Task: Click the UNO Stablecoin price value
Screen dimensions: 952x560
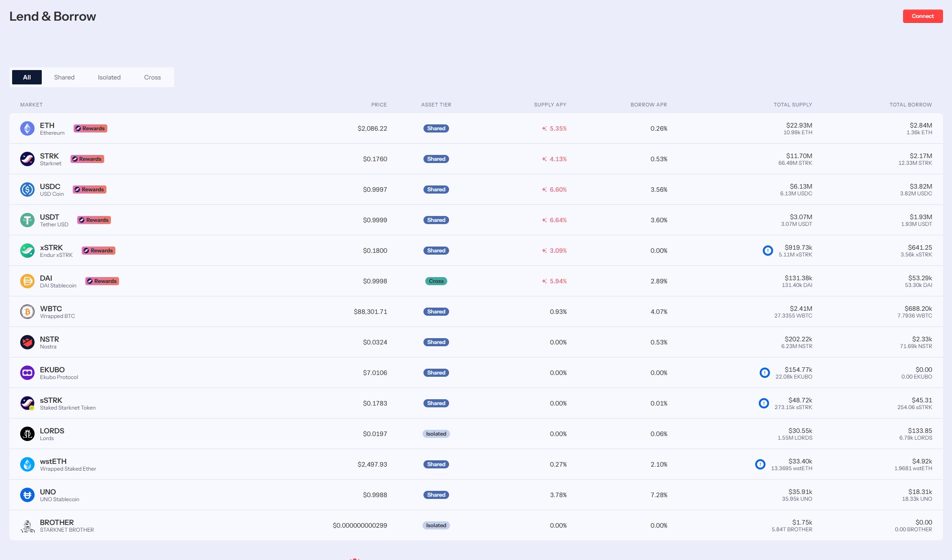Action: (x=375, y=494)
